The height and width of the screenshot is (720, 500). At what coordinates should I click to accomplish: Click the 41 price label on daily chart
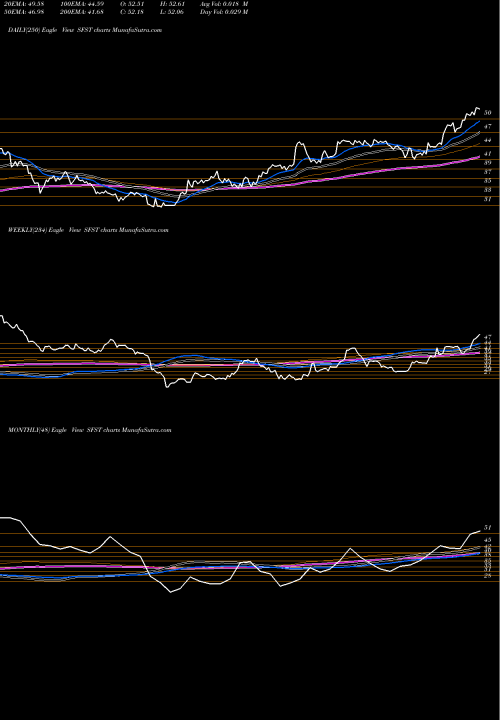488,154
